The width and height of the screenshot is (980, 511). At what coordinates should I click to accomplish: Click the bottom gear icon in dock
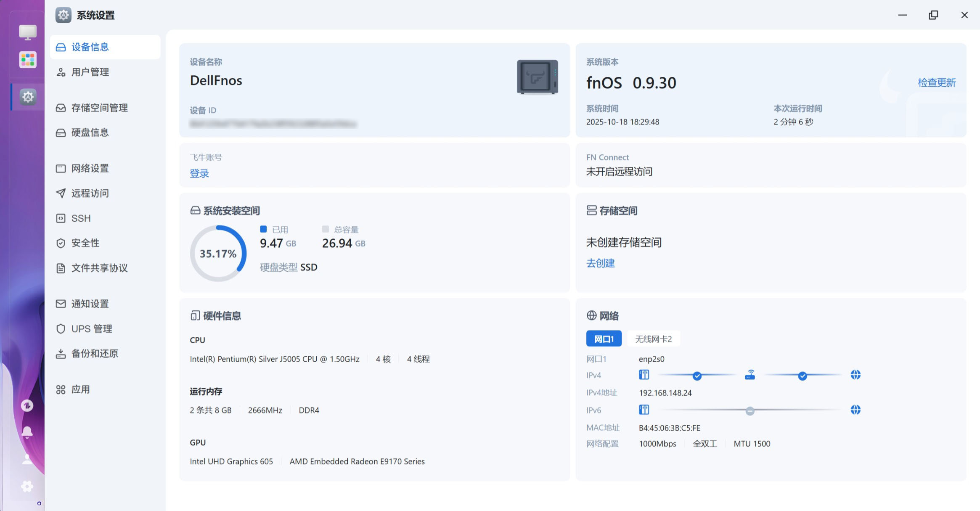click(27, 487)
